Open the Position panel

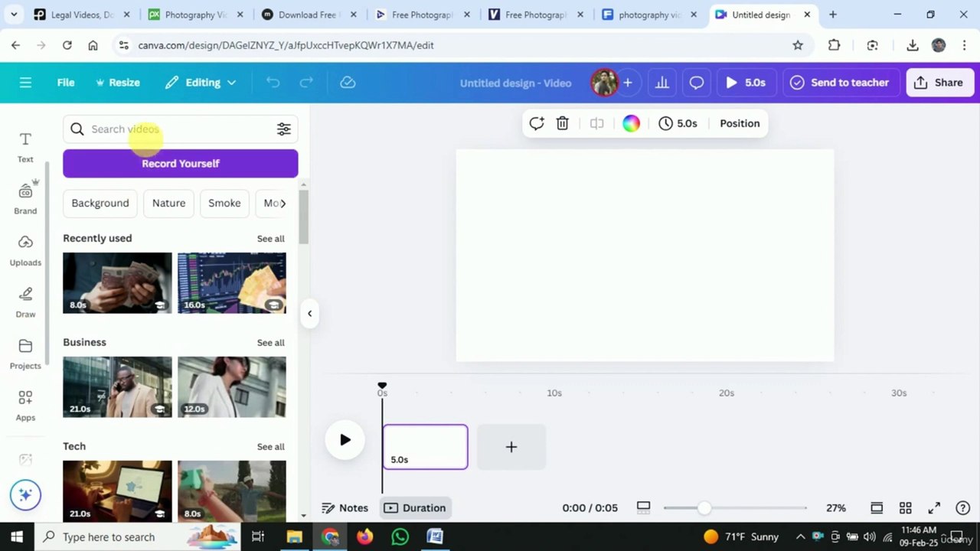coord(740,123)
